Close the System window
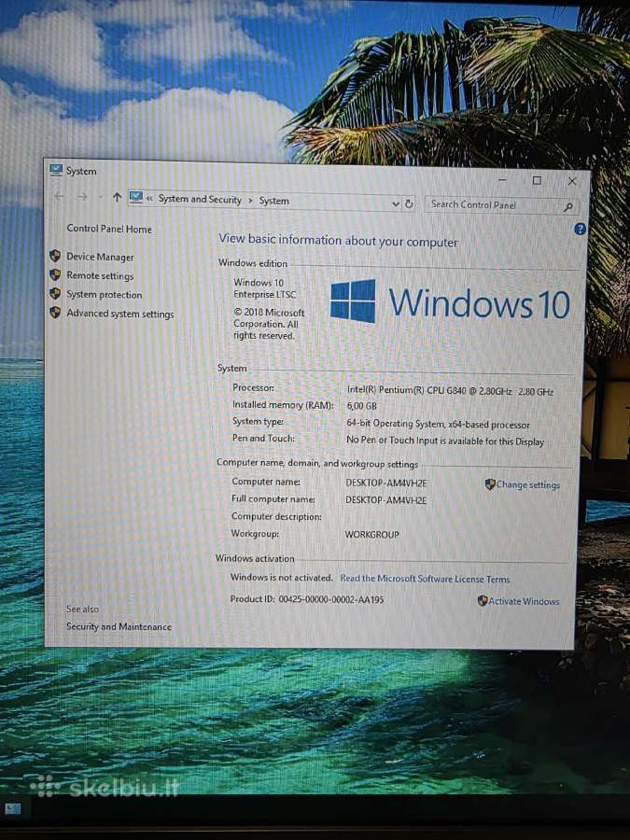 [x=572, y=182]
